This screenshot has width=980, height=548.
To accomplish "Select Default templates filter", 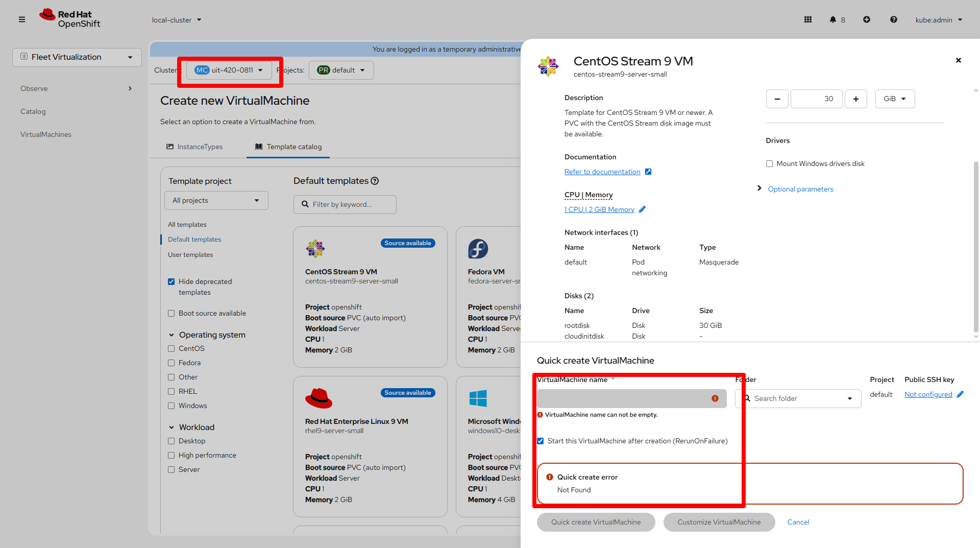I will click(x=194, y=239).
